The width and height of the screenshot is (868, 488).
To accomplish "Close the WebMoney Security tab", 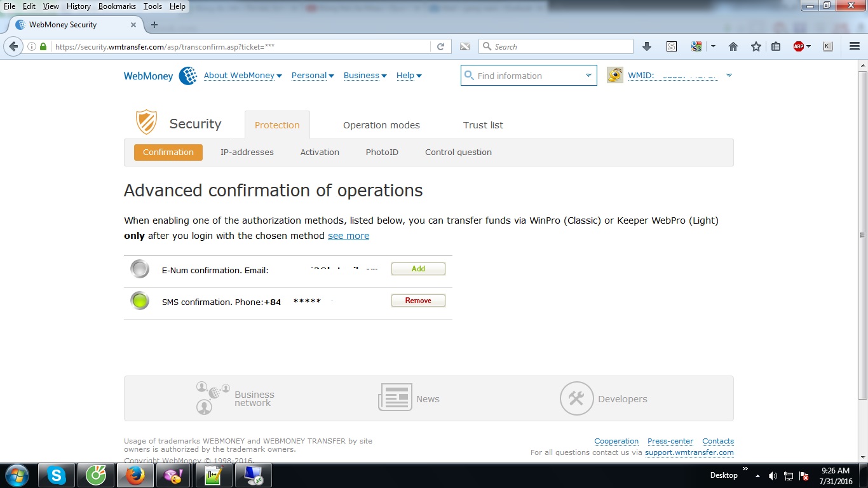I will point(133,25).
